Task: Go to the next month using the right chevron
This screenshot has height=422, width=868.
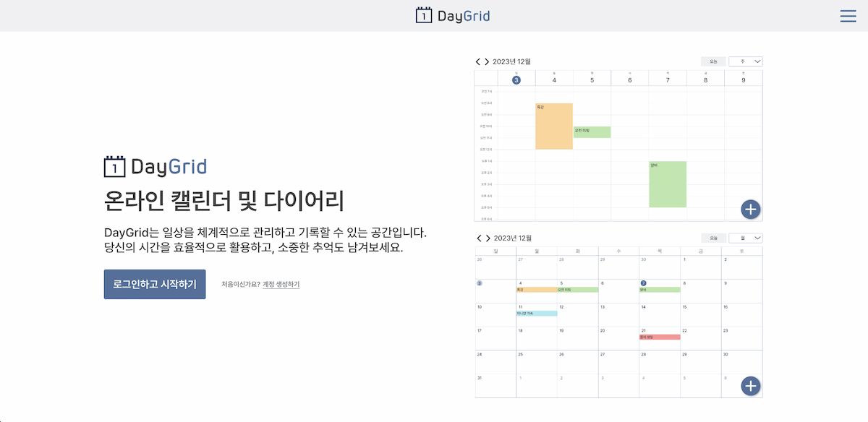Action: 486,237
